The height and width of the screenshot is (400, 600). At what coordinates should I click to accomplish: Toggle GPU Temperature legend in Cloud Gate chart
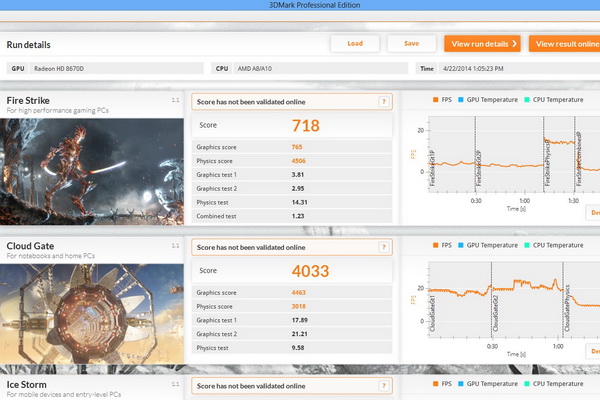click(x=488, y=245)
